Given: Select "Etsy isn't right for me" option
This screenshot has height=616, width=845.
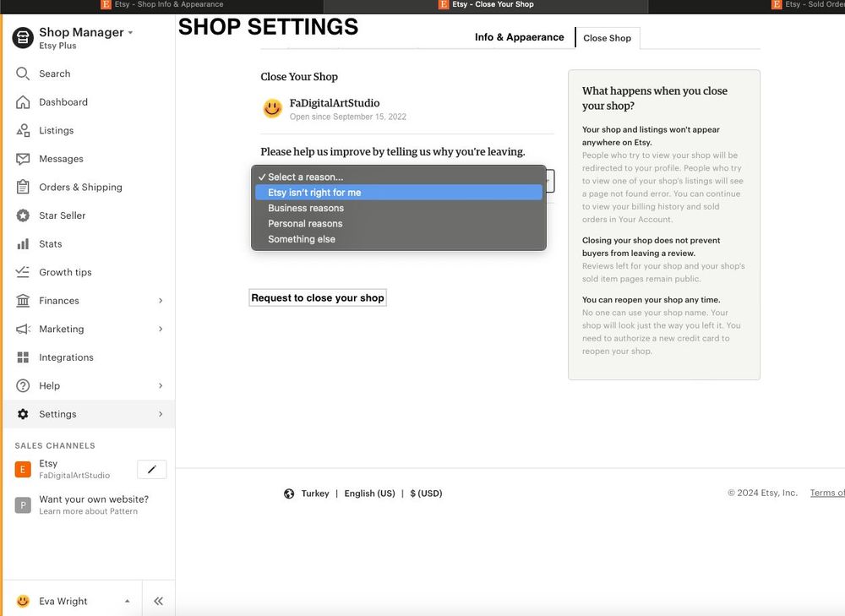Looking at the screenshot, I should [x=314, y=193].
